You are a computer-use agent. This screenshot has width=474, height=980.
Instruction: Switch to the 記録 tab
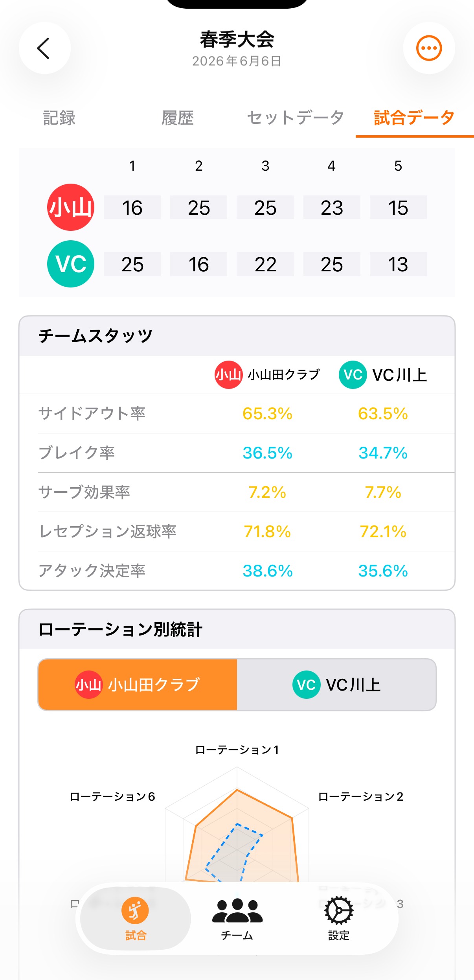pos(59,118)
